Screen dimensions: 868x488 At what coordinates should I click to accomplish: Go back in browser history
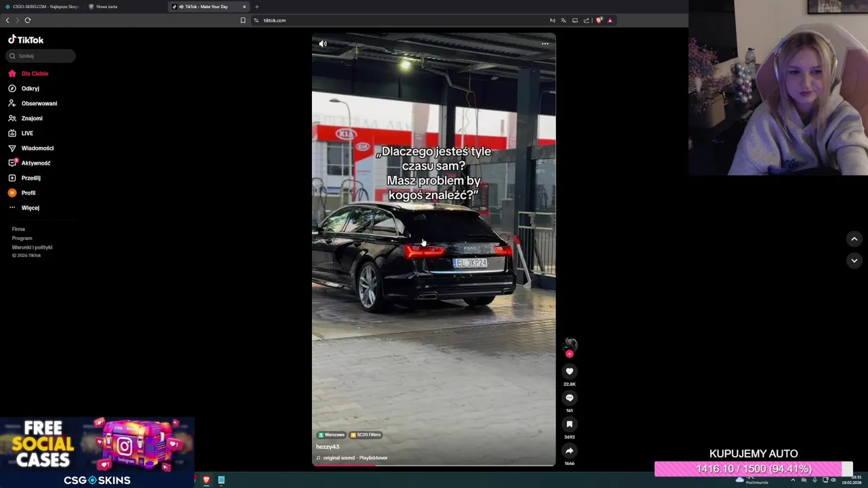point(7,20)
